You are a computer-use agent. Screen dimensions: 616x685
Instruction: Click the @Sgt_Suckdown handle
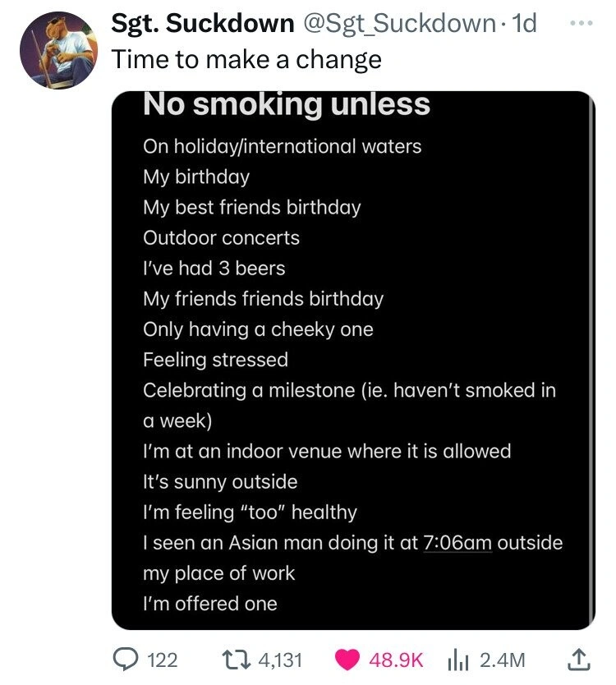point(401,23)
